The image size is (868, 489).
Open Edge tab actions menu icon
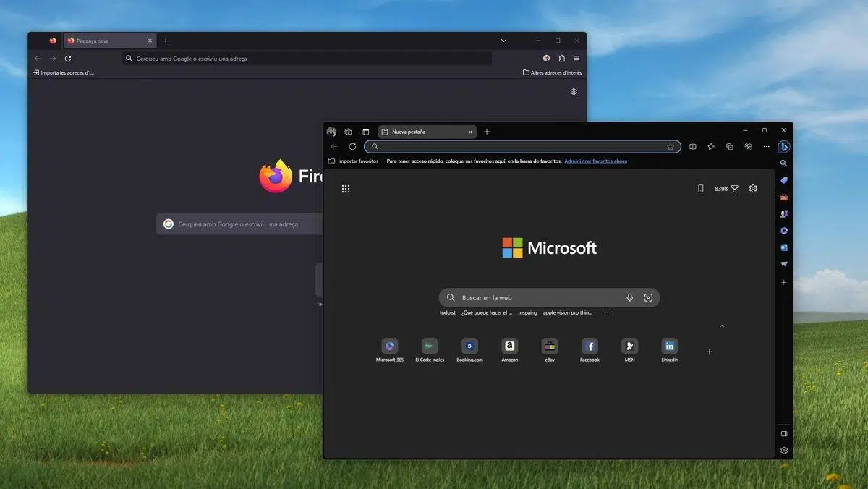365,132
